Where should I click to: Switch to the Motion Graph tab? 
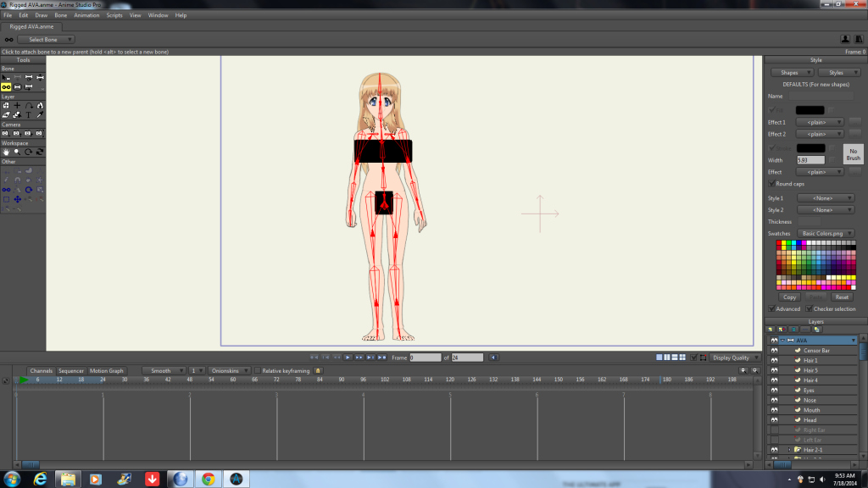point(107,371)
